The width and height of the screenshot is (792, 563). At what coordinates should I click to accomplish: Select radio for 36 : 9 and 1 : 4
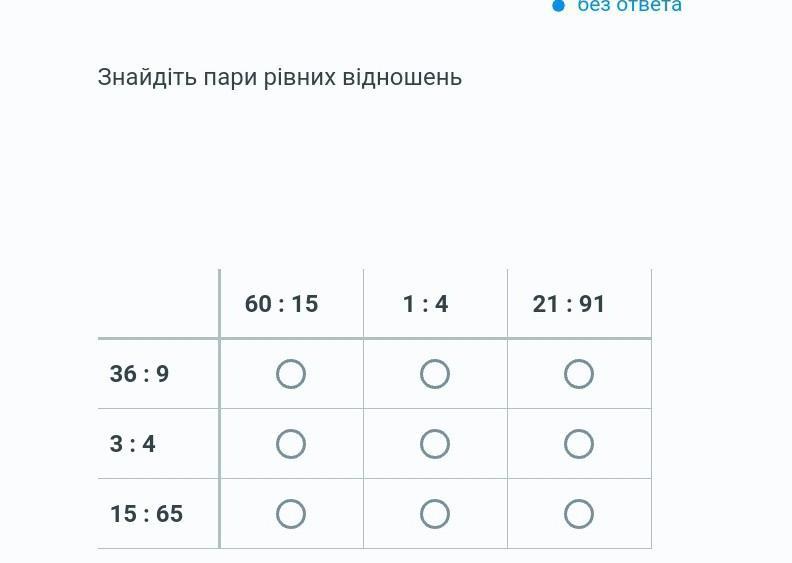click(x=435, y=374)
